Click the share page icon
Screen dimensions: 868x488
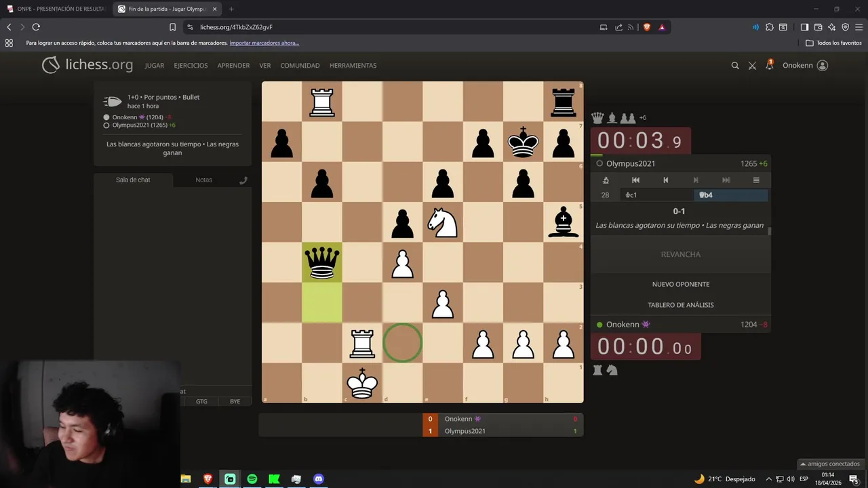(618, 27)
